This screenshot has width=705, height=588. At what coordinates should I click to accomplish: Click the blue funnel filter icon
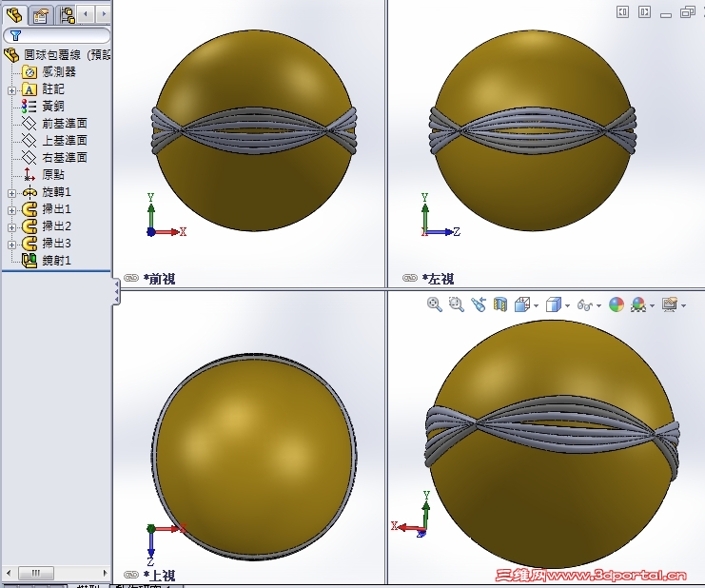pos(15,35)
